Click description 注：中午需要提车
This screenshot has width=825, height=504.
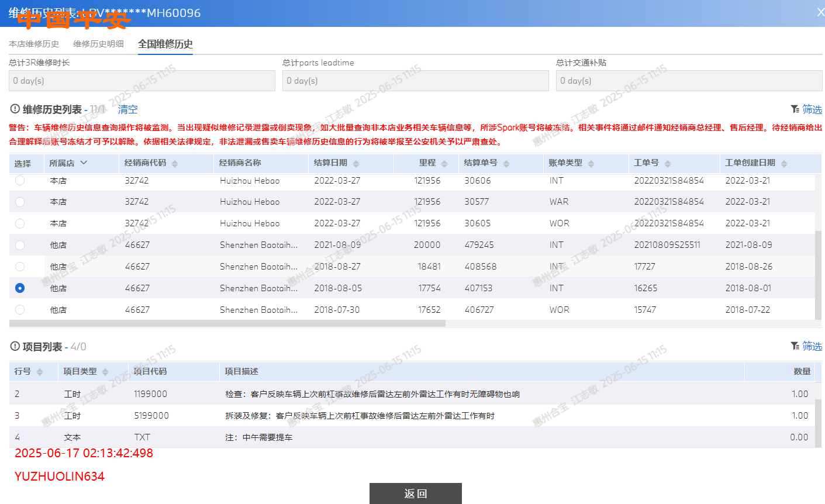[x=259, y=437]
